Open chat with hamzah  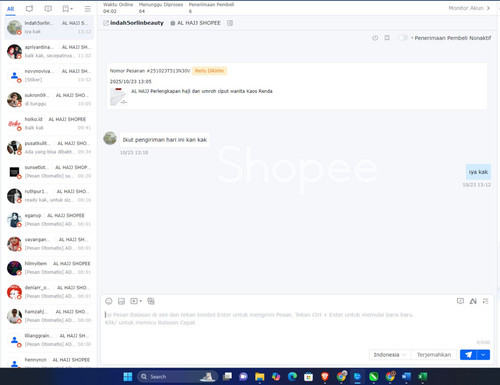click(49, 316)
